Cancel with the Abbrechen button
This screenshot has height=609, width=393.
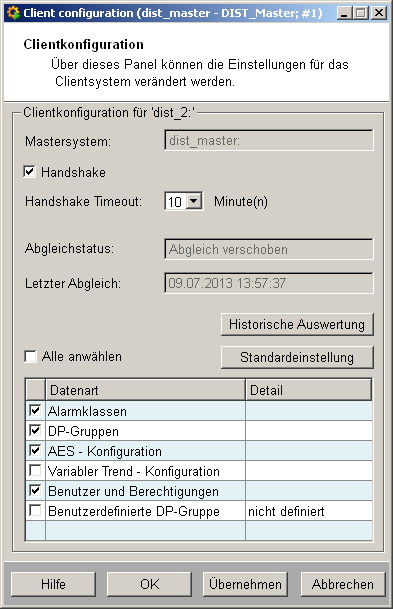(x=343, y=584)
